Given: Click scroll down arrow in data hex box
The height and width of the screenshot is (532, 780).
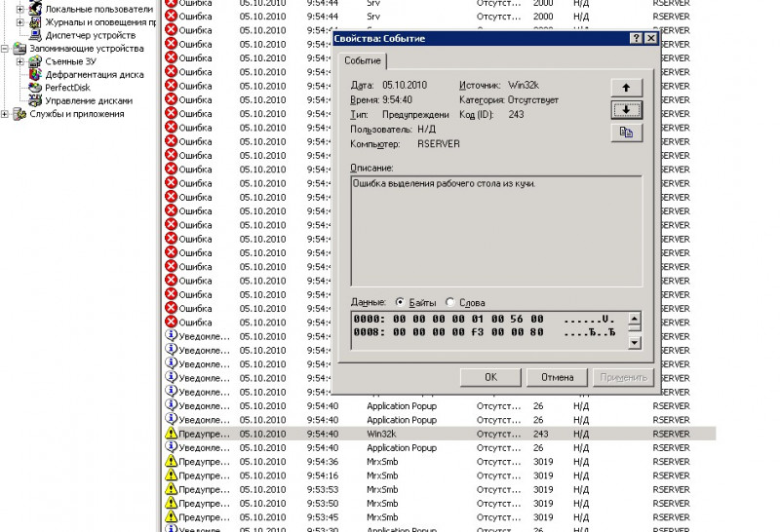Looking at the screenshot, I should point(635,343).
